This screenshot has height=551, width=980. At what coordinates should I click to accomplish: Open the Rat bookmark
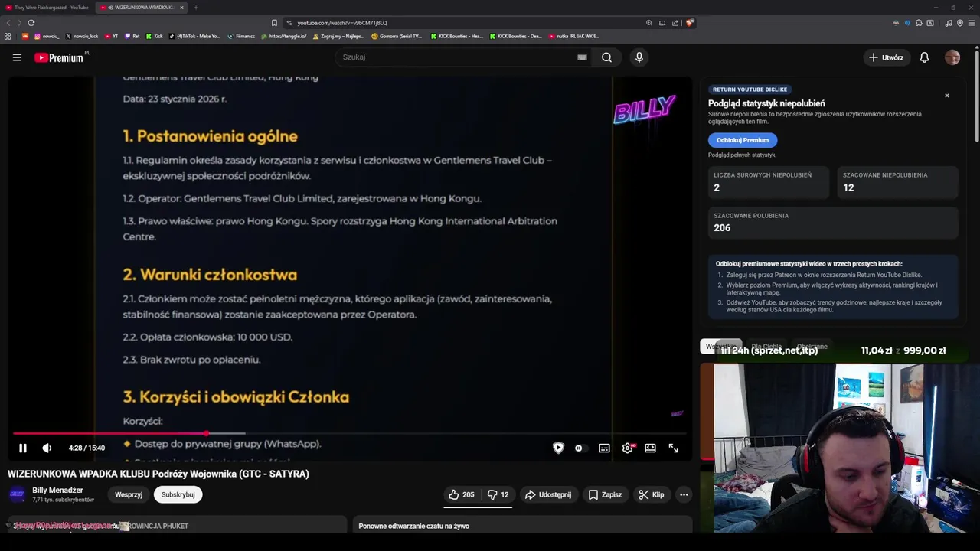coord(132,36)
